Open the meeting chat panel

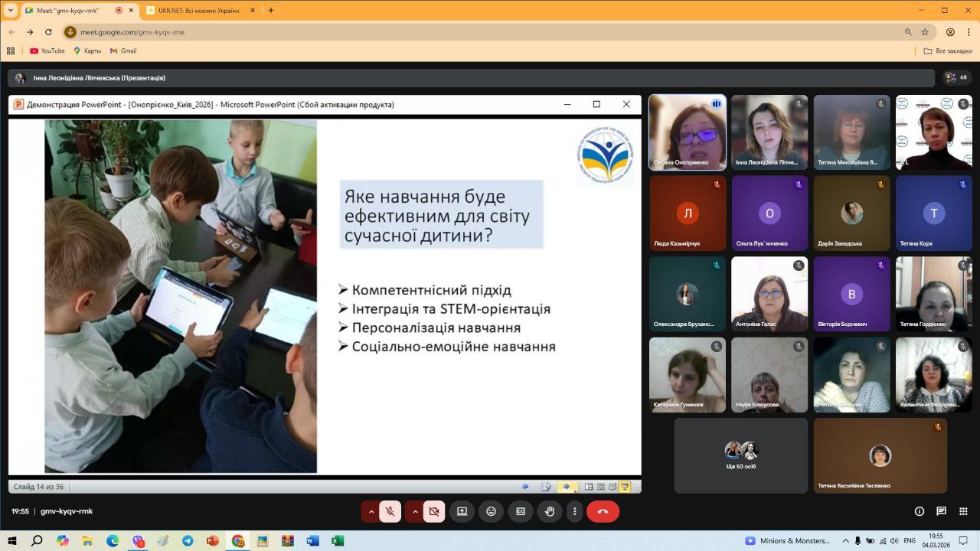tap(941, 511)
